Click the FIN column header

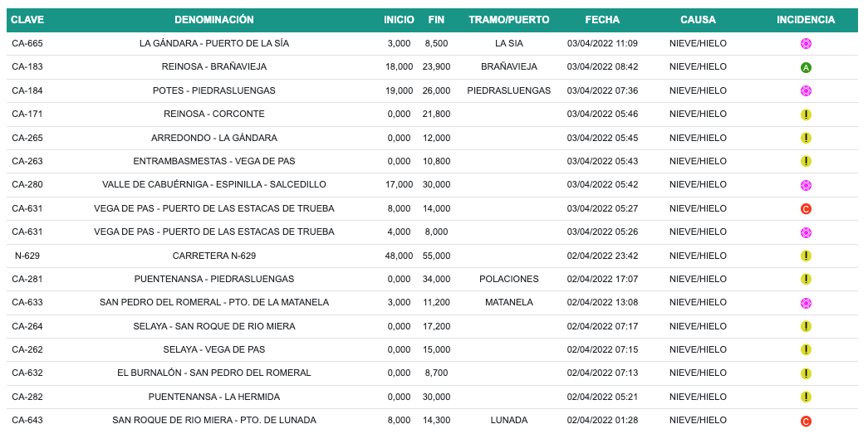(436, 20)
